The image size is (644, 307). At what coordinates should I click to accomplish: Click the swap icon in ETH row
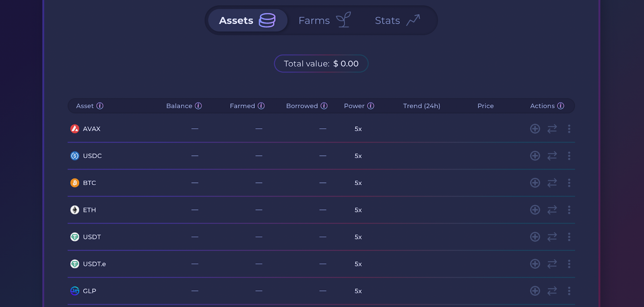tap(552, 210)
